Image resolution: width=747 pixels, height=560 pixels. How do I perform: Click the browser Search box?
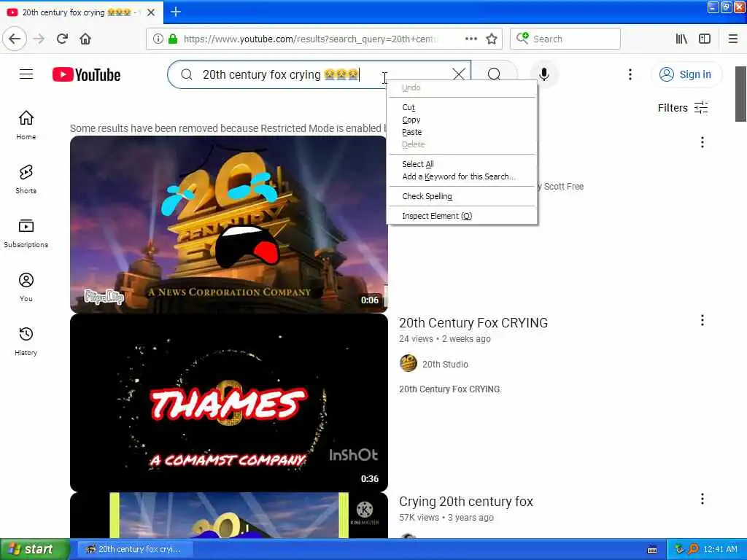(x=565, y=39)
